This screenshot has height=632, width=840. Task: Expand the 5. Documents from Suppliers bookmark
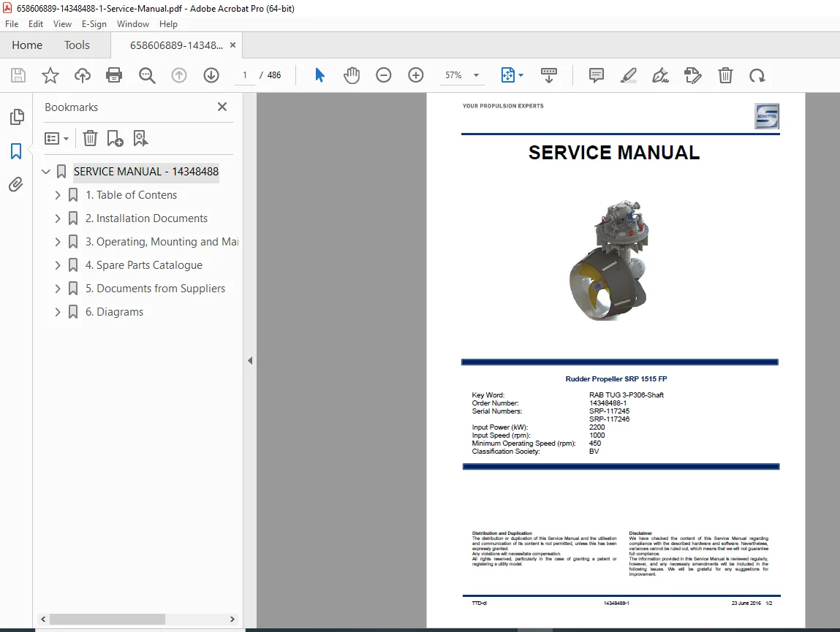pos(58,289)
